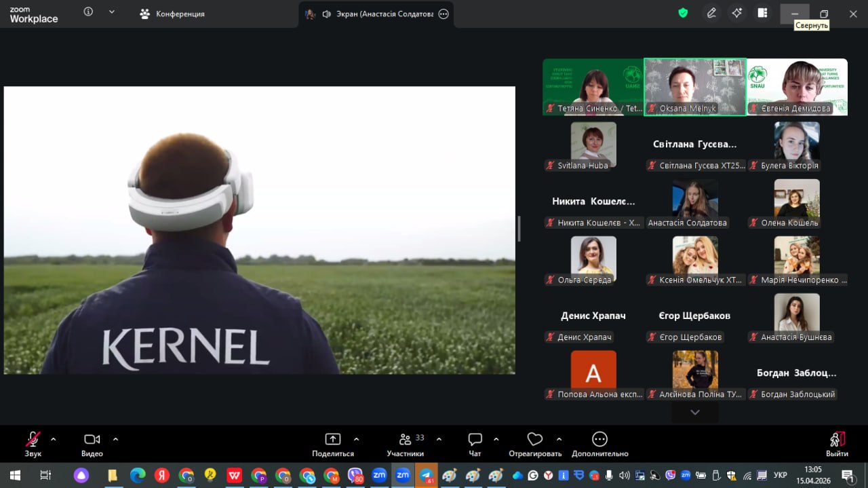Open shared screen options ellipsis menu
This screenshot has height=488, width=868.
(443, 14)
